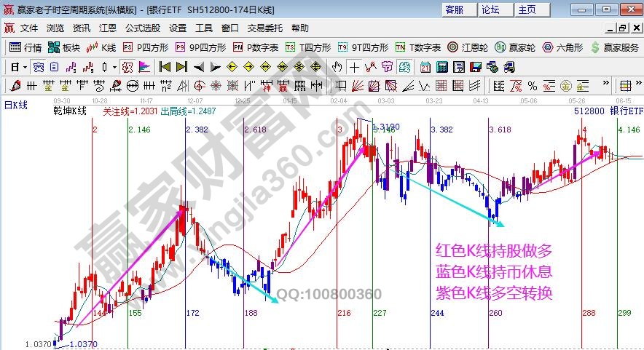Screen dimensions: 644x350
Task: Toggle the flag marker tool
Action: click(x=144, y=67)
